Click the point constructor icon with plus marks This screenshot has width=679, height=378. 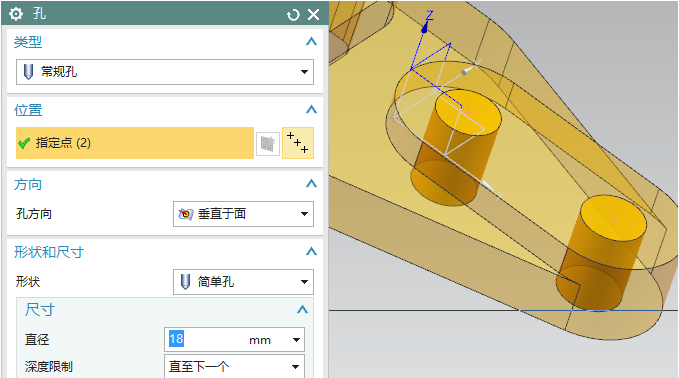(x=298, y=143)
